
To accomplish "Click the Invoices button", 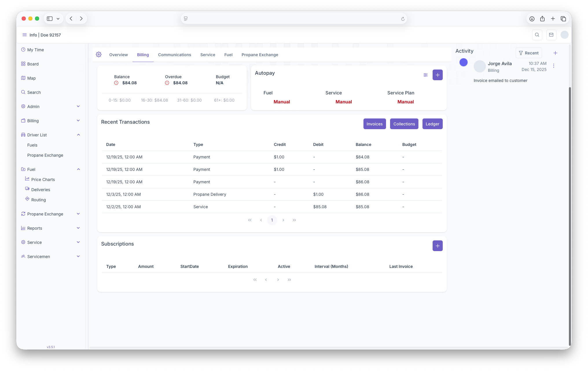I will pyautogui.click(x=374, y=124).
